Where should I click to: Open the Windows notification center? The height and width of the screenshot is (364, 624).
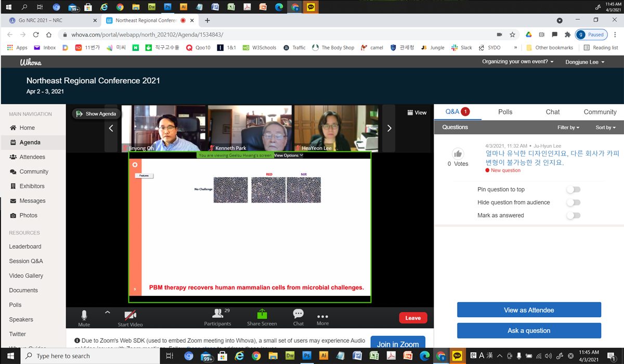(x=612, y=356)
